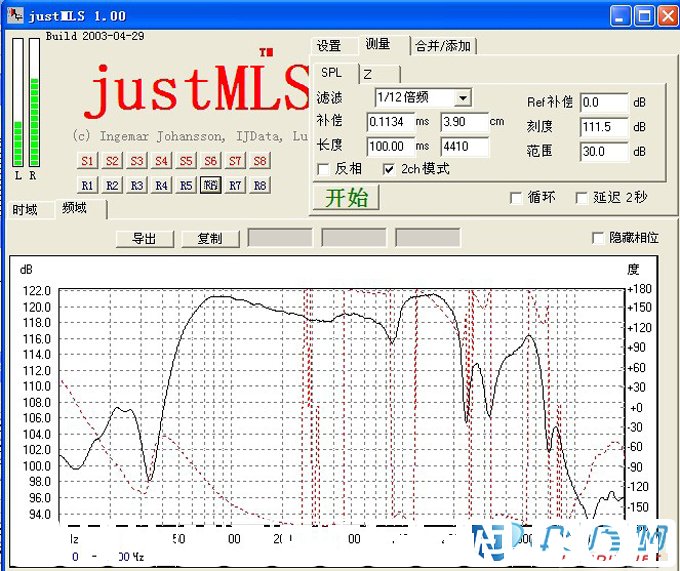Click the 长度 ms field showing 100.00
The image size is (680, 571).
(x=390, y=147)
